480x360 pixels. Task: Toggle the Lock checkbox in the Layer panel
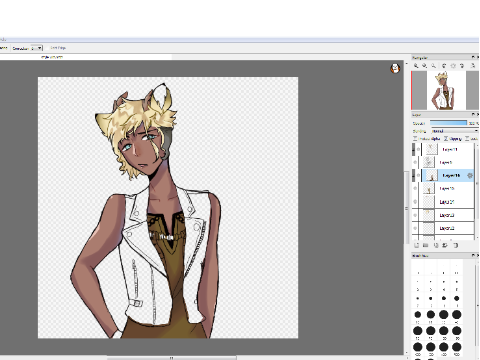click(467, 139)
